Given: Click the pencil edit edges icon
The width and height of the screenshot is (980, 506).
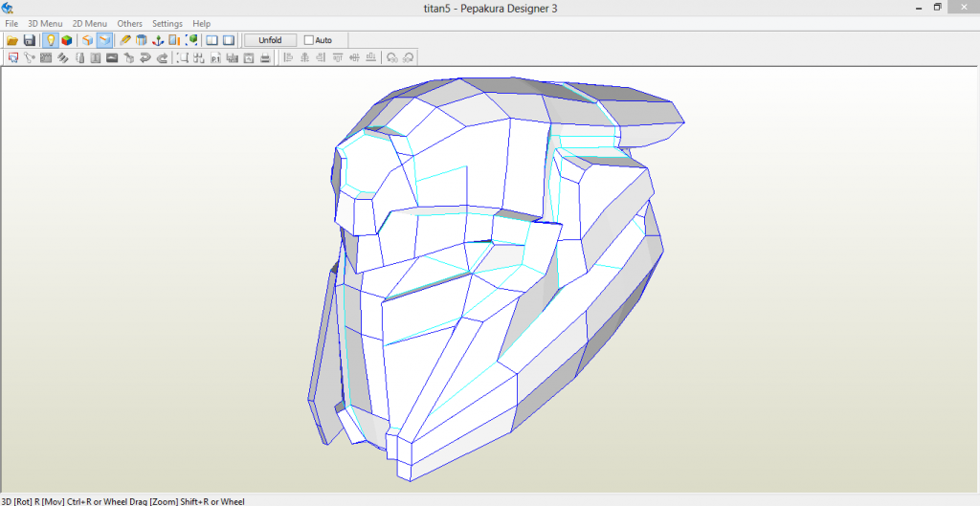Looking at the screenshot, I should (x=125, y=40).
